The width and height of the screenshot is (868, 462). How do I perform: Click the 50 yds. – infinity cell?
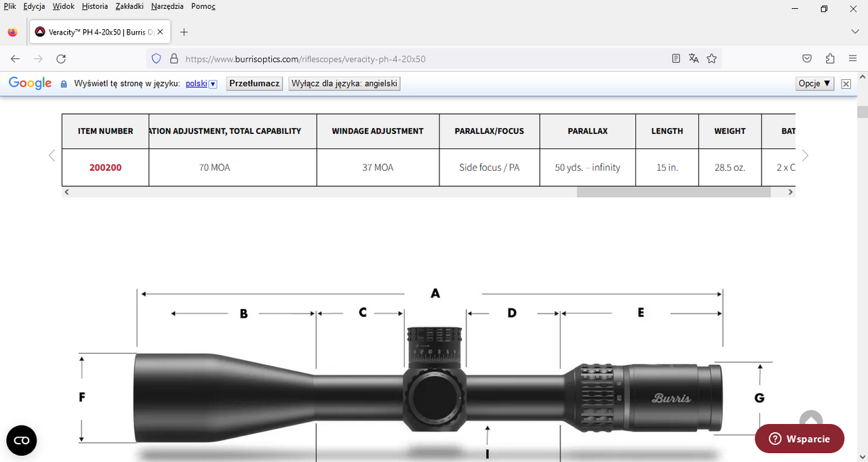click(587, 167)
